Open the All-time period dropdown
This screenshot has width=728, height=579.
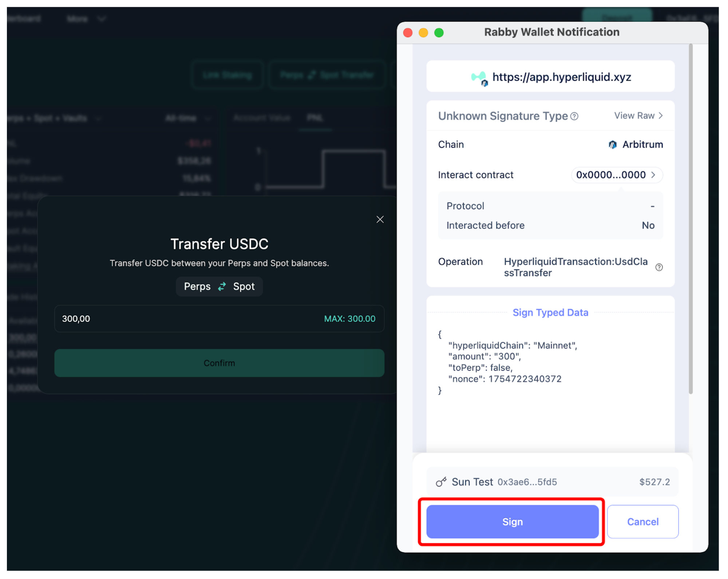[187, 118]
